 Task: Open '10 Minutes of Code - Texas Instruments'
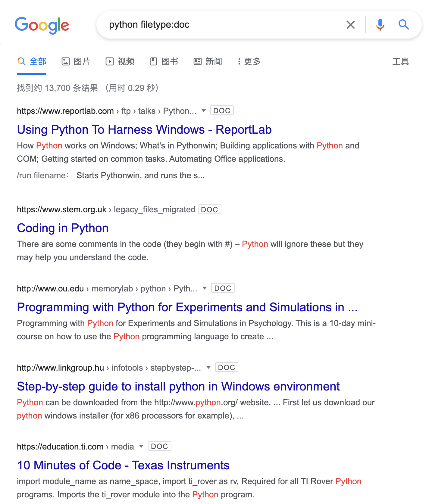[x=123, y=465]
